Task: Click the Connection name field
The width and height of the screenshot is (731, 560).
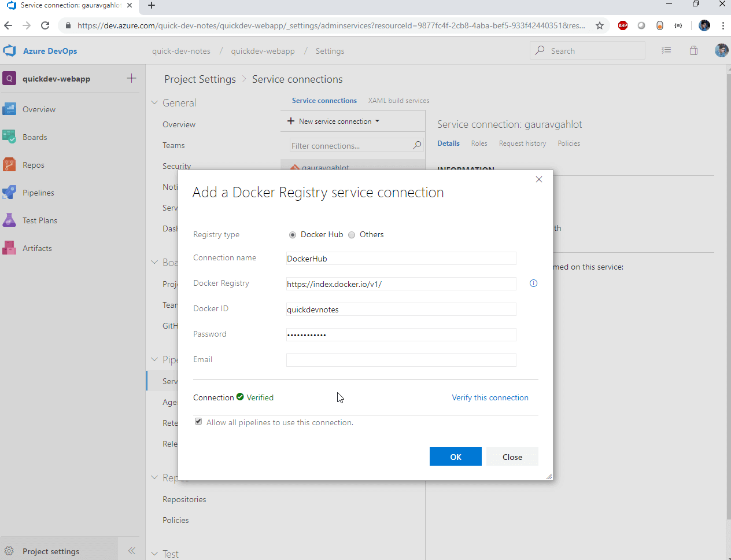Action: pyautogui.click(x=401, y=258)
